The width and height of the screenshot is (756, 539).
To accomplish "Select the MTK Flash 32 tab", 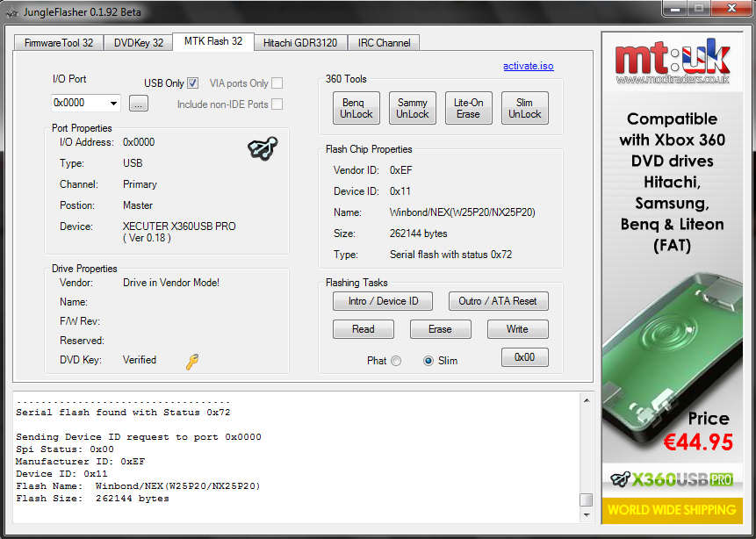I will 213,41.
